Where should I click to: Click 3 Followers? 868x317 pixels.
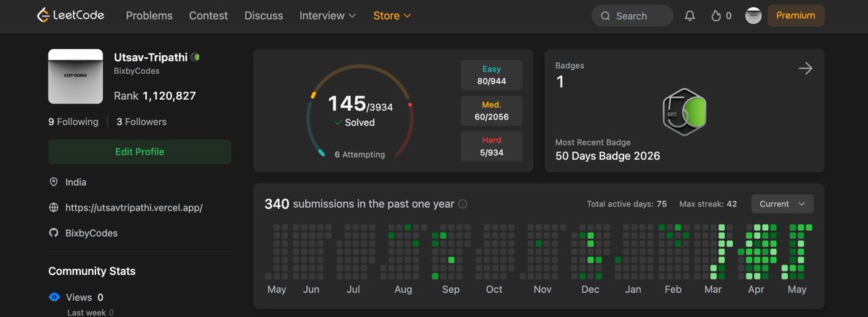(x=142, y=122)
